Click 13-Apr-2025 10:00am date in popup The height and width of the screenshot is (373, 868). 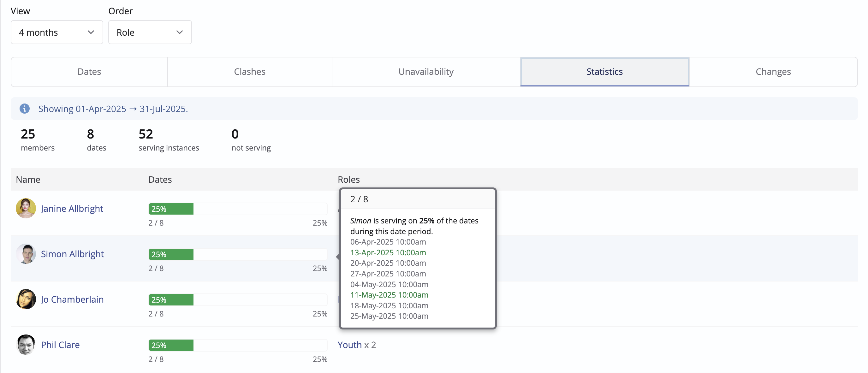(388, 252)
